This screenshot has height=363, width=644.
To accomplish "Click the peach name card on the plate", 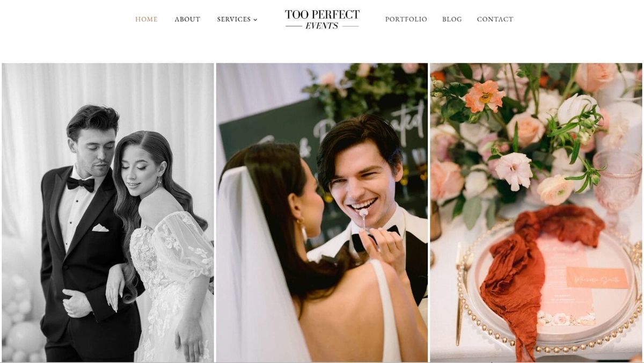I will click(x=597, y=278).
